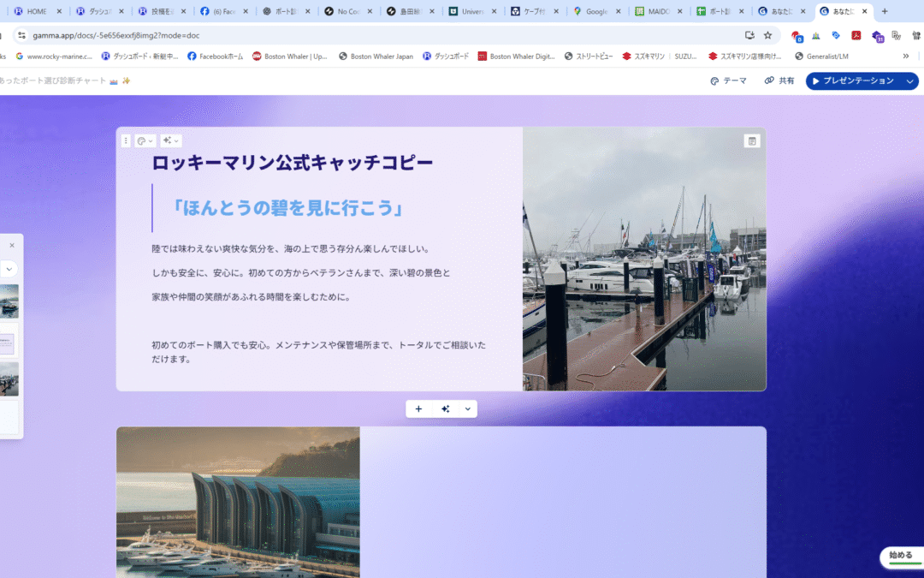
Task: Select the lavender text card thumbnail
Action: click(9, 342)
